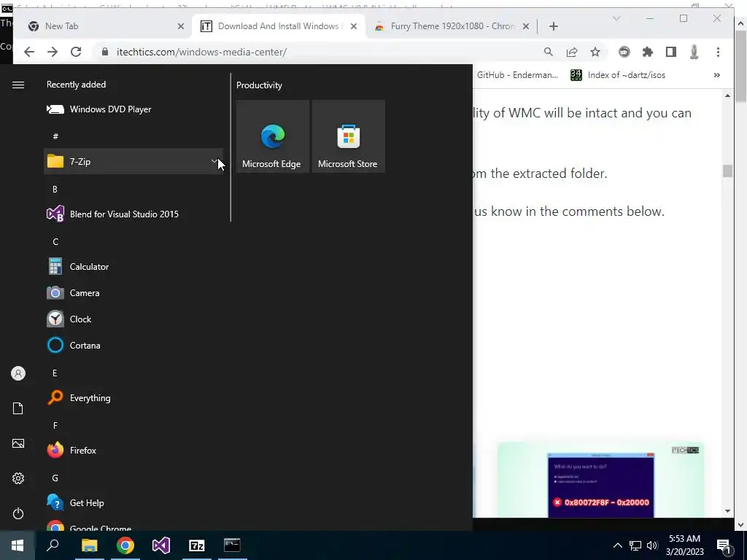Open Index of ~dartz/isos bookmark

coord(618,75)
